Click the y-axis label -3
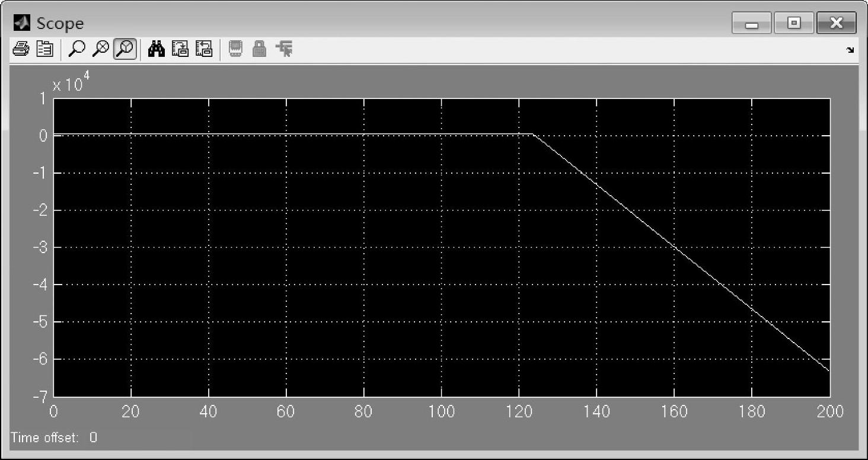The image size is (868, 460). pyautogui.click(x=40, y=248)
